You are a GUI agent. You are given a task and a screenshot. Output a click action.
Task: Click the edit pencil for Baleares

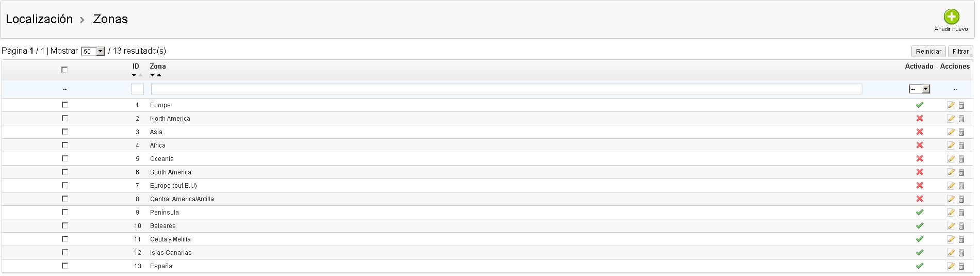pyautogui.click(x=951, y=226)
